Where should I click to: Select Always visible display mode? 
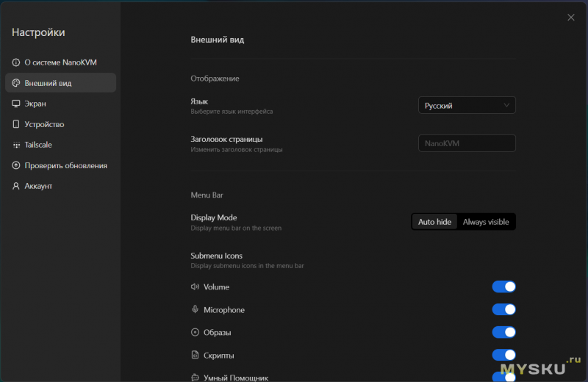486,222
